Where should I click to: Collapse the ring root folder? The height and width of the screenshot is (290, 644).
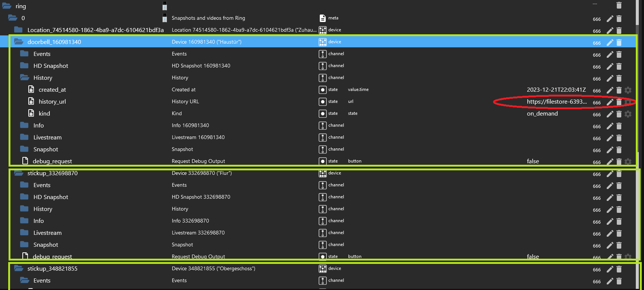7,6
